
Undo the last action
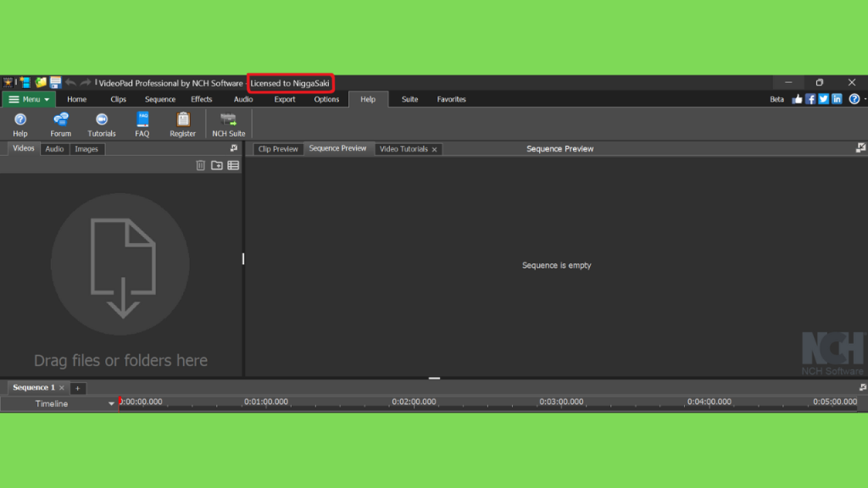(x=70, y=83)
